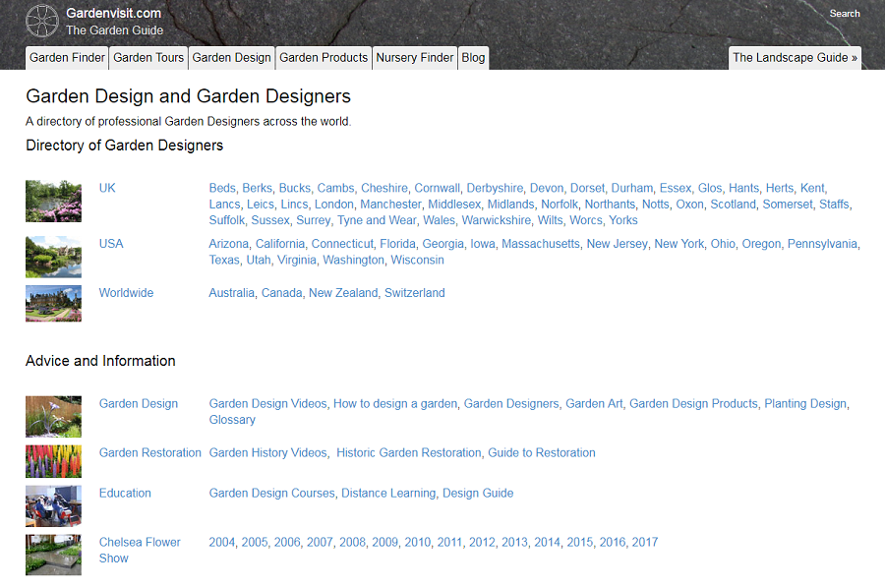Visit the Australia designers link

pyautogui.click(x=231, y=293)
